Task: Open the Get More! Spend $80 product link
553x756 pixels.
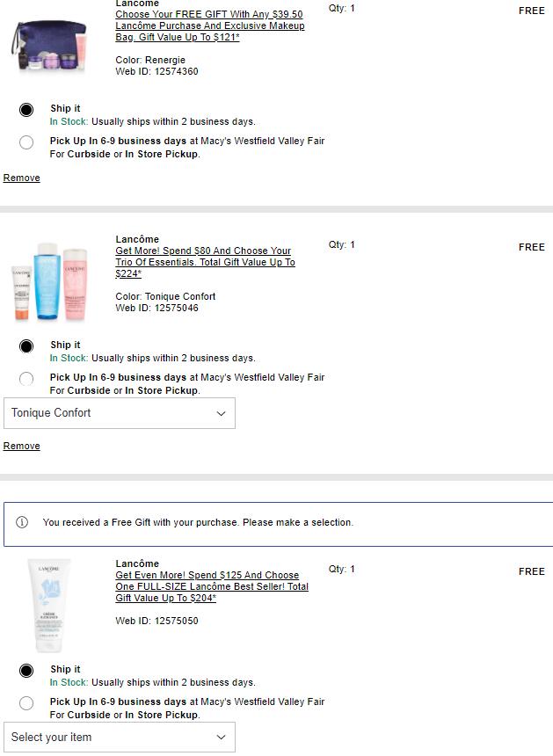Action: (205, 262)
